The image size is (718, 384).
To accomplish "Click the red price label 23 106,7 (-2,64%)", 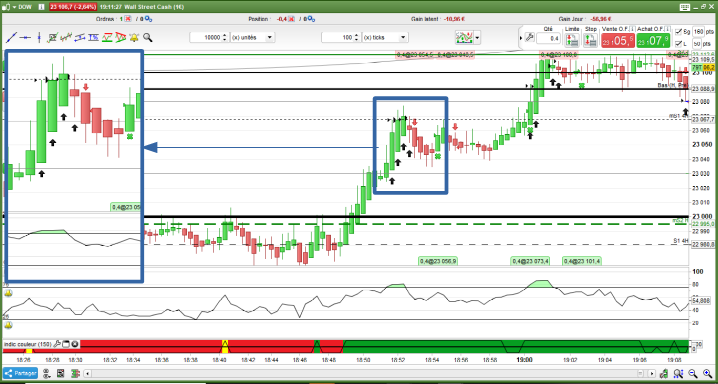I will pyautogui.click(x=73, y=7).
